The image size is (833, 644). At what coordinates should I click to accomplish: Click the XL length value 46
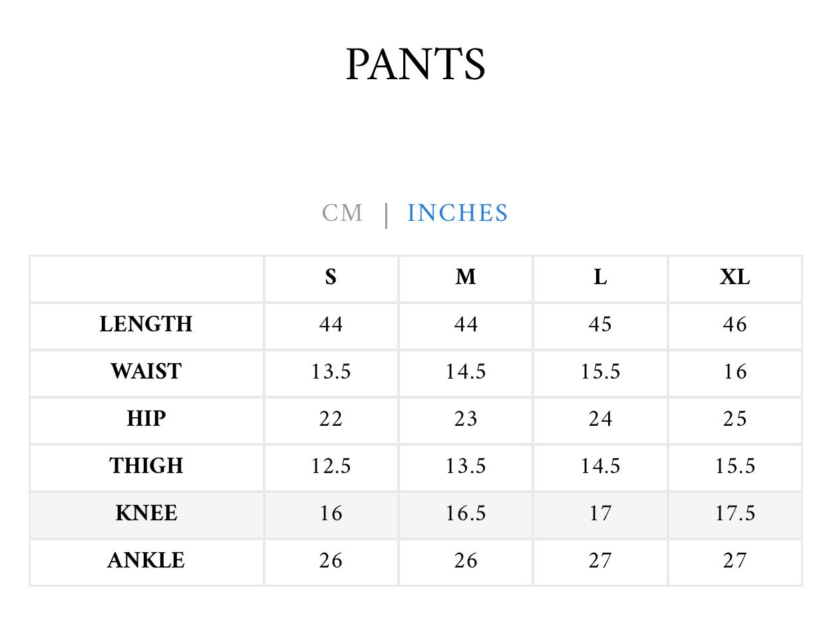[x=735, y=324]
